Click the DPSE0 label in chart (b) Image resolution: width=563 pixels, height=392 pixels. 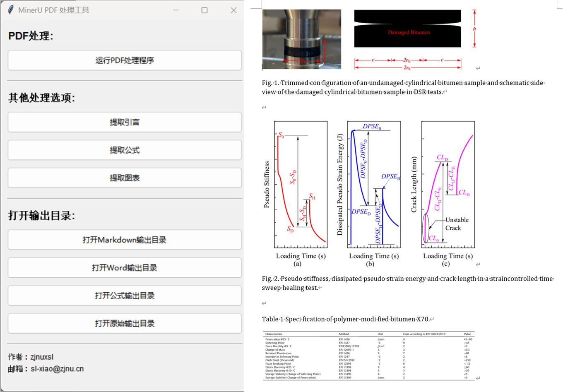click(372, 127)
